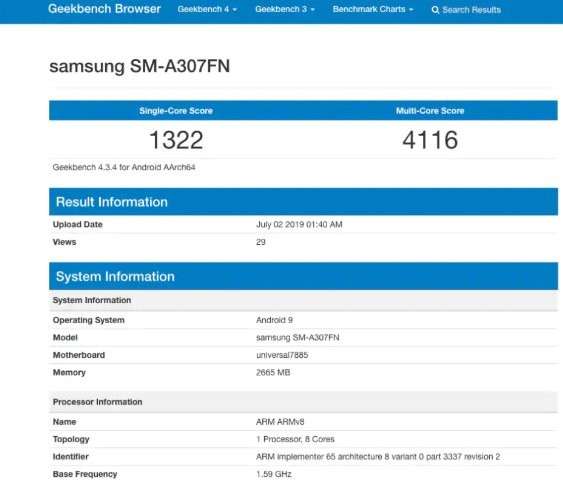Screen dimensions: 563x484
Task: Select the universal7885 motherboard value
Action: [x=282, y=355]
